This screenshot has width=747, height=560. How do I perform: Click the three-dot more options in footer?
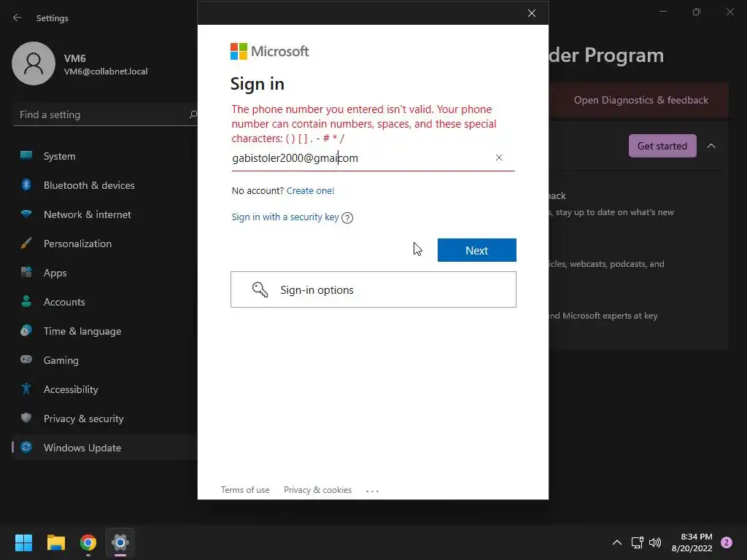pyautogui.click(x=372, y=491)
